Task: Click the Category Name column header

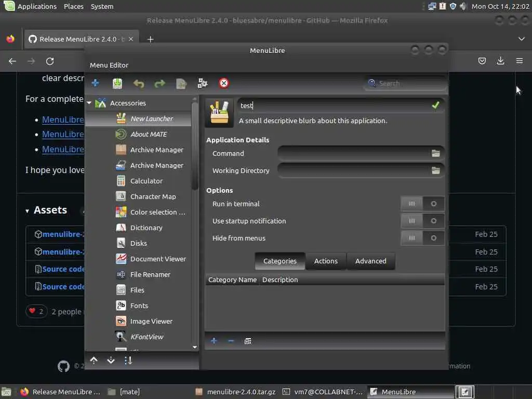Action: coord(232,280)
